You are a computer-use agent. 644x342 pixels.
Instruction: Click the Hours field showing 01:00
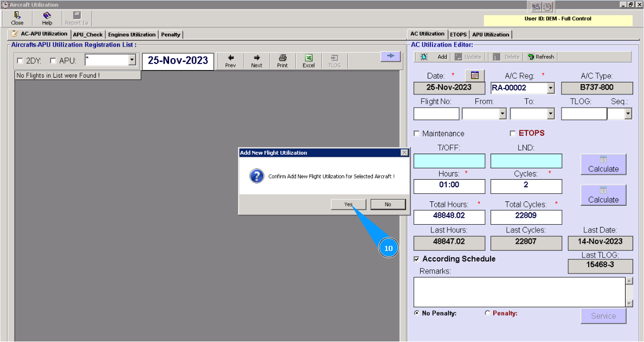449,186
